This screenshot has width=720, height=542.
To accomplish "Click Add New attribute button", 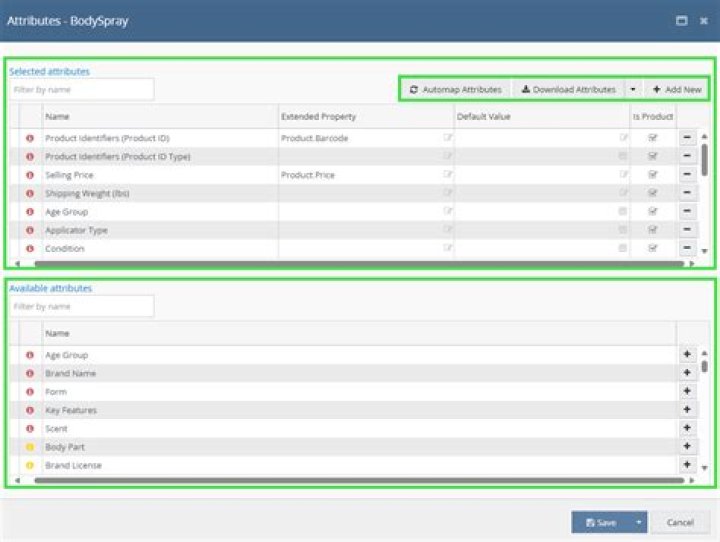I will [677, 89].
